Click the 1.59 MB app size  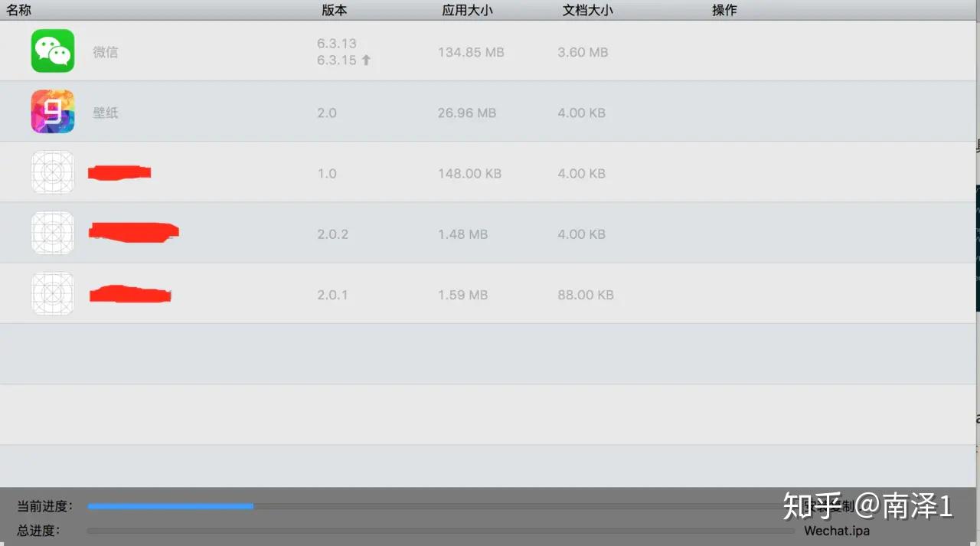click(462, 294)
